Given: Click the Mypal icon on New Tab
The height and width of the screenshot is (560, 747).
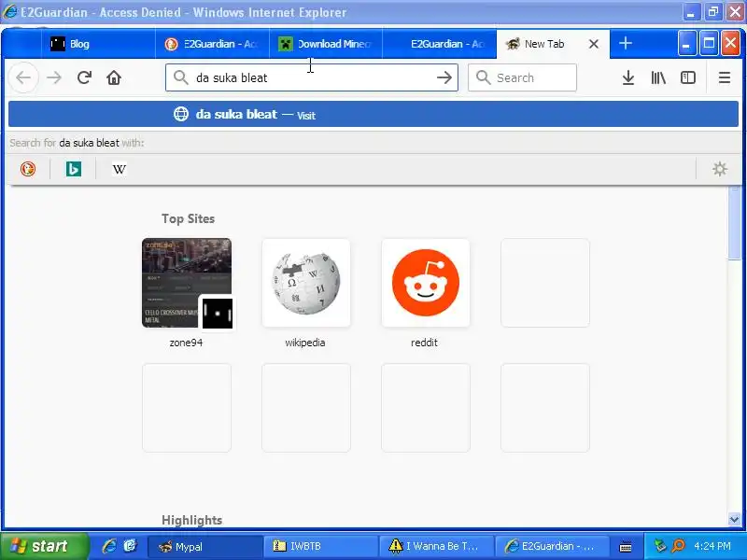Looking at the screenshot, I should [x=512, y=44].
